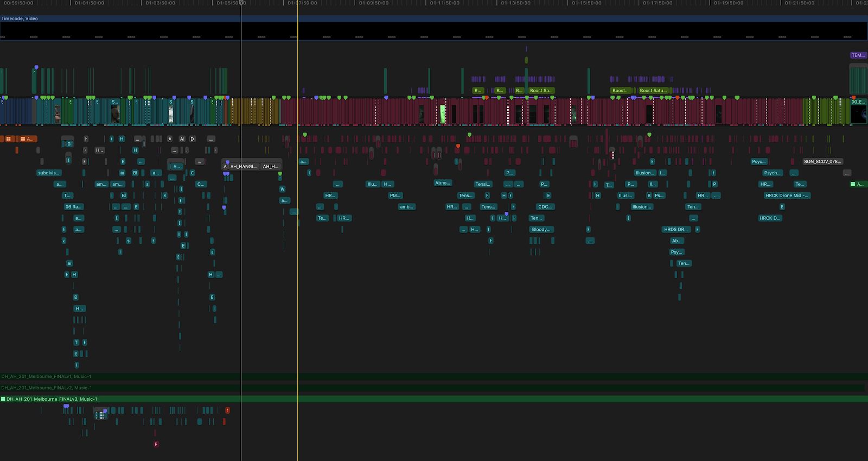This screenshot has height=461, width=868.
Task: Select the "Abno..." audio clip
Action: (x=443, y=183)
